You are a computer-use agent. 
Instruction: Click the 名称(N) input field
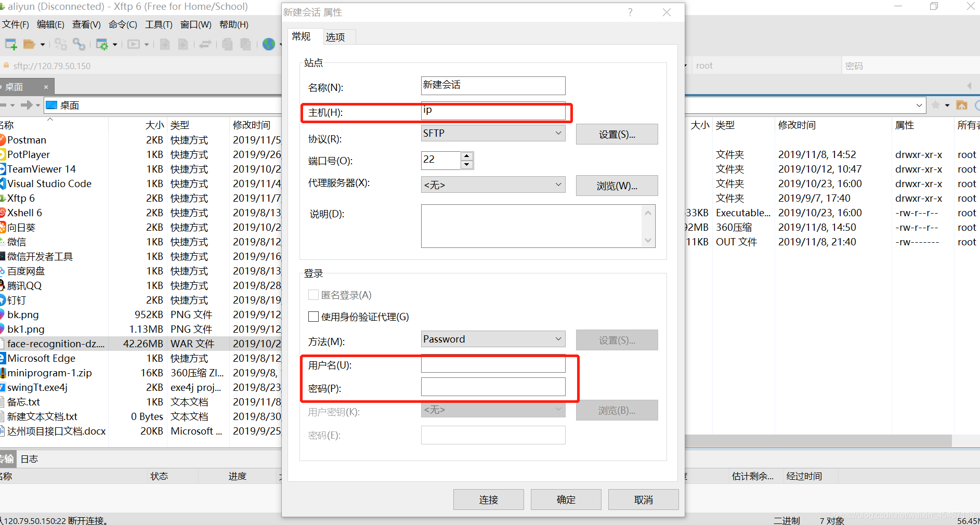493,85
